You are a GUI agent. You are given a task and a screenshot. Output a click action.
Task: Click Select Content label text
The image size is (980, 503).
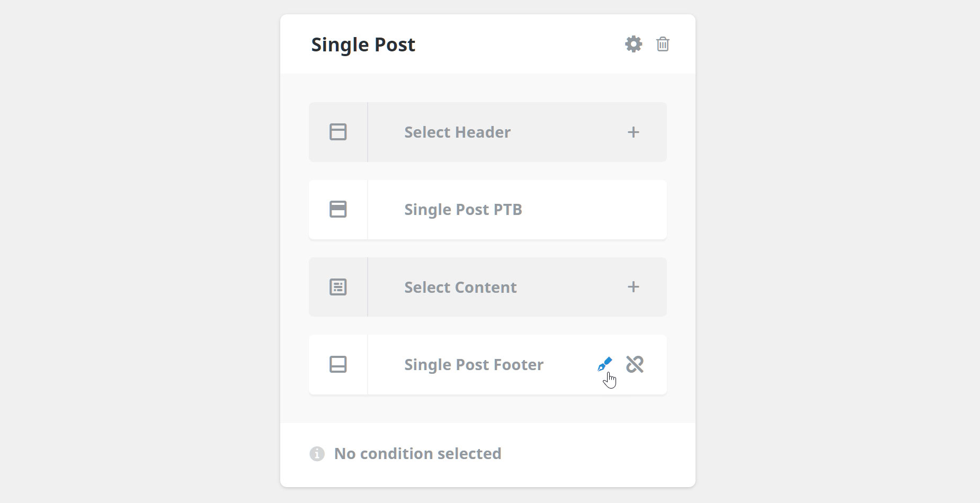click(460, 288)
